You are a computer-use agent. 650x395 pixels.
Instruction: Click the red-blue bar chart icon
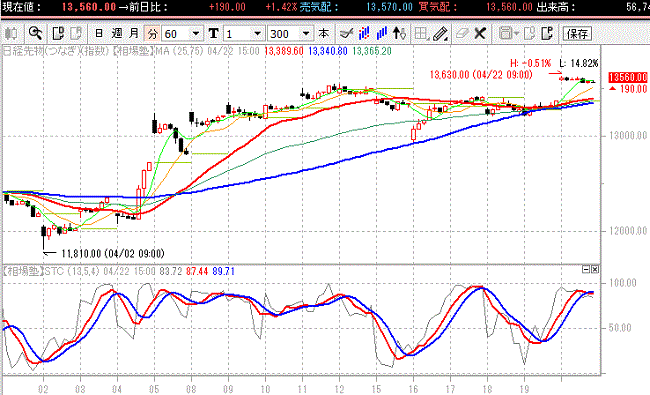tap(364, 33)
